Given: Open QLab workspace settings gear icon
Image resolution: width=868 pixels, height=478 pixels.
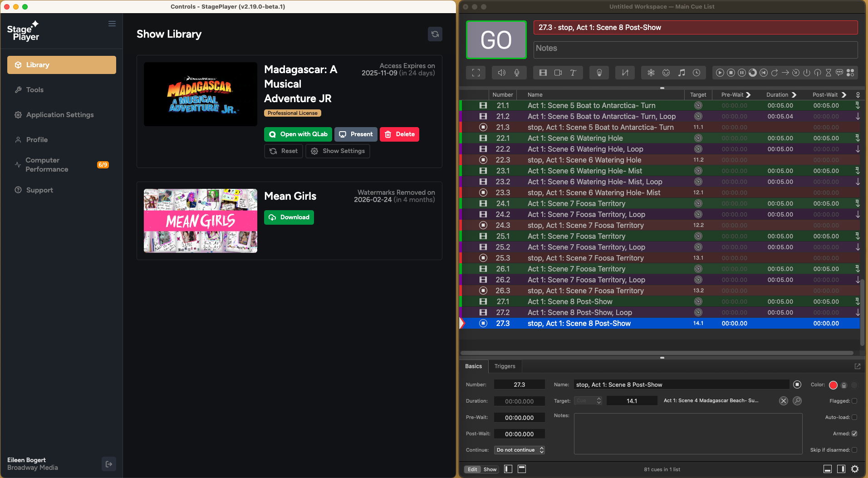Looking at the screenshot, I should (x=855, y=469).
